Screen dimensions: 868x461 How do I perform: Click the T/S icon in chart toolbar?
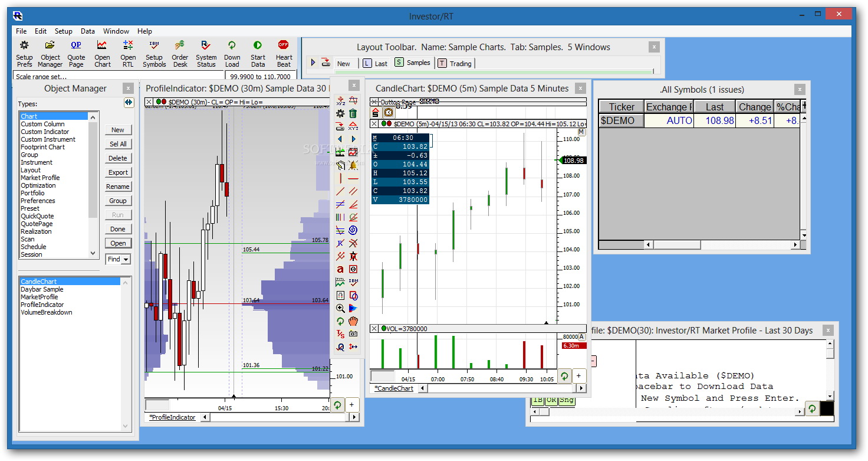[340, 334]
